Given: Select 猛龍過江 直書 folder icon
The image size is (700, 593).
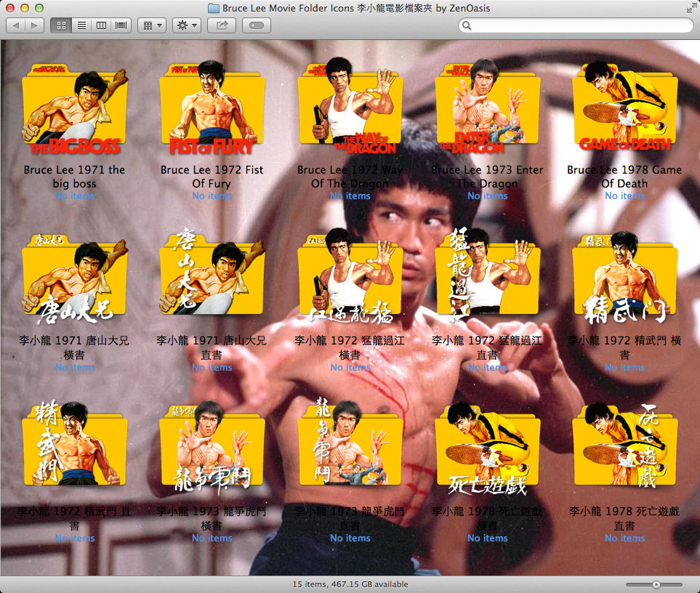Looking at the screenshot, I should pos(488,275).
